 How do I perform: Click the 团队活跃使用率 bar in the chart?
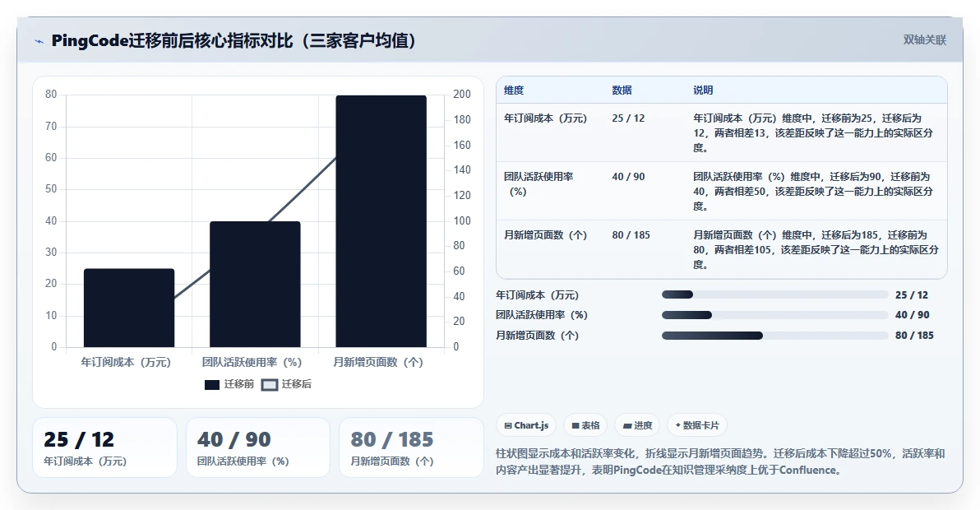[255, 285]
